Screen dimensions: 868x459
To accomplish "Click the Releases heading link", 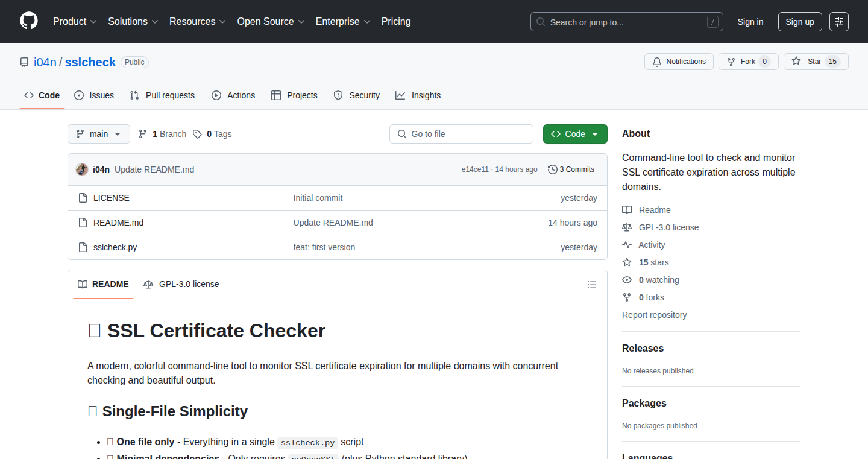I will pyautogui.click(x=643, y=349).
